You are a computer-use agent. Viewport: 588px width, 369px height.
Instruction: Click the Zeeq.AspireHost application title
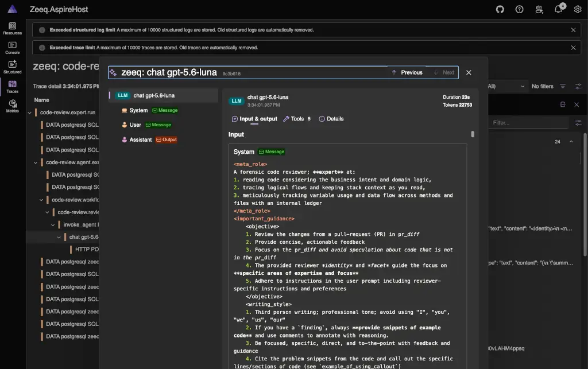[59, 9]
